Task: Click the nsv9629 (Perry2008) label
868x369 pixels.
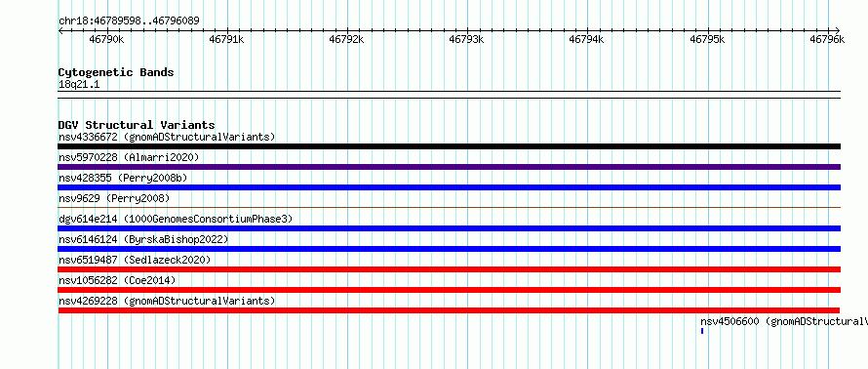Action: tap(114, 198)
